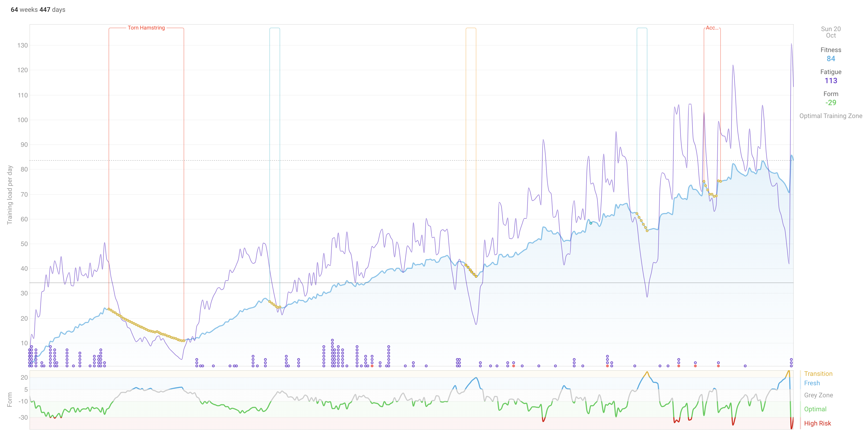Click the -10 tick on Form axis
This screenshot has width=868, height=433.
click(23, 401)
